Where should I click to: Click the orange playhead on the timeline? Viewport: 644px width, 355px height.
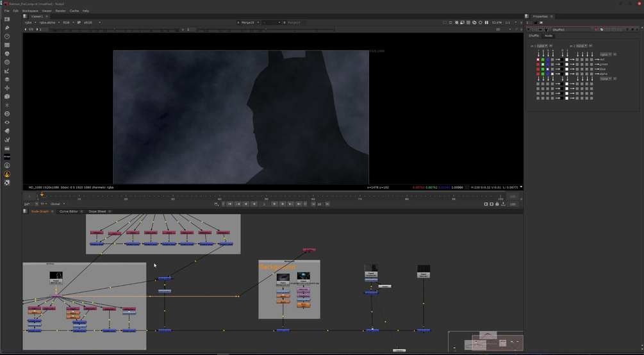(x=42, y=195)
